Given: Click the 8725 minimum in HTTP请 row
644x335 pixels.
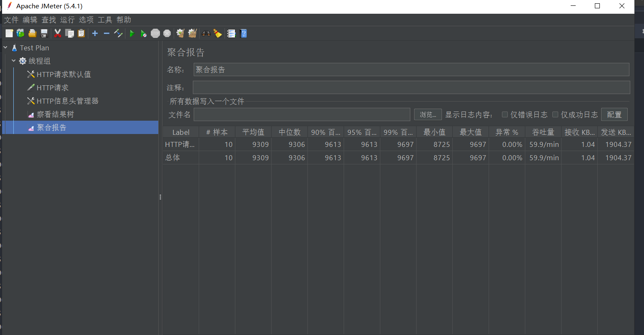Looking at the screenshot, I should click(x=434, y=144).
